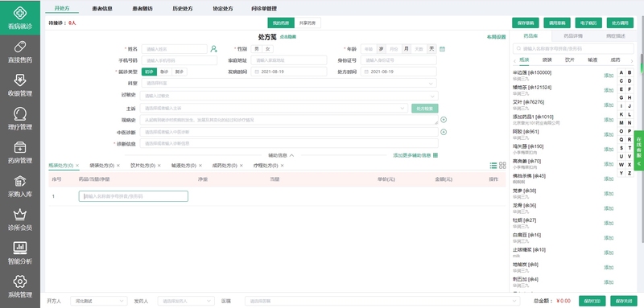The height and width of the screenshot is (308, 644).
Task: Switch to the 患者随访 tab
Action: [x=142, y=9]
